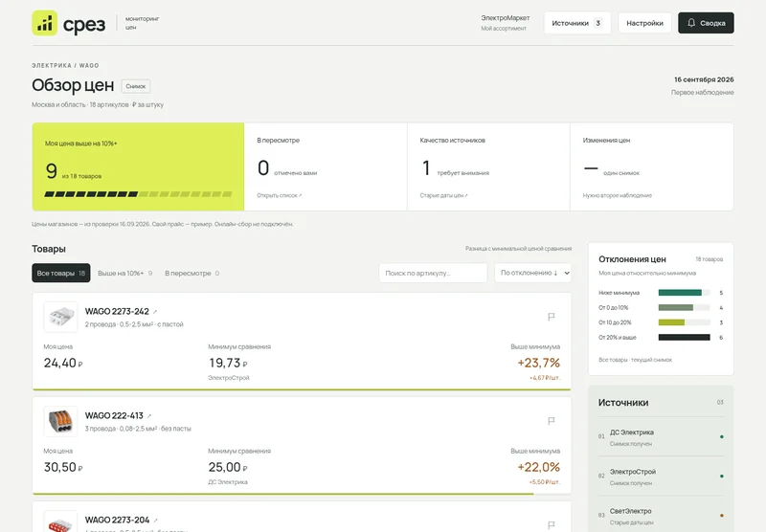Select the В пересмотре tab
Screen dimensions: 766x532
click(x=192, y=274)
